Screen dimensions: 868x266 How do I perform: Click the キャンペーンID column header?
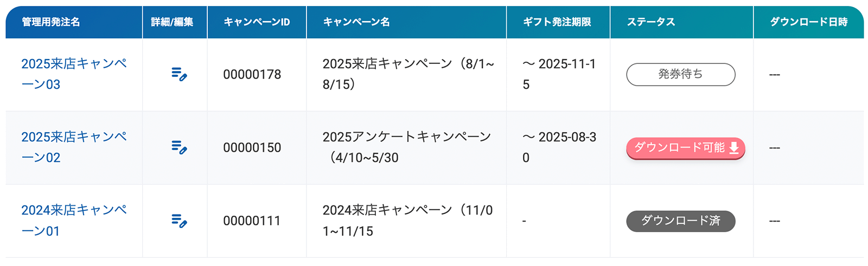pos(257,22)
